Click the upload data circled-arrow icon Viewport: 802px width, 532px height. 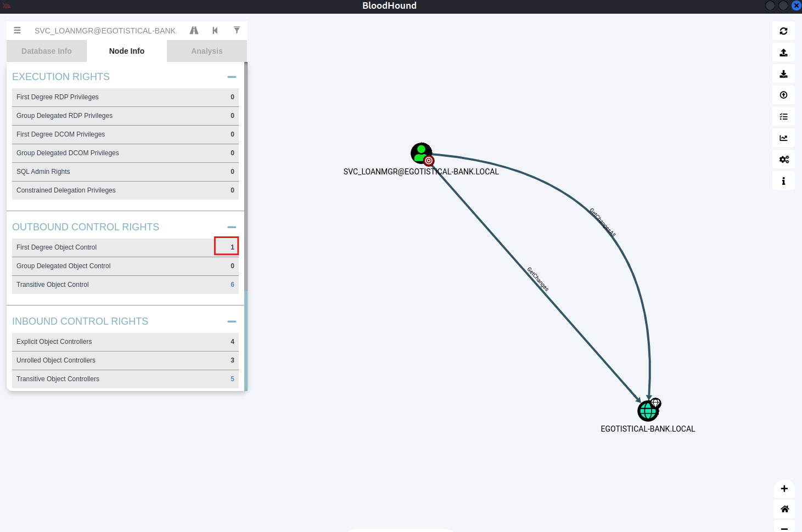(783, 95)
